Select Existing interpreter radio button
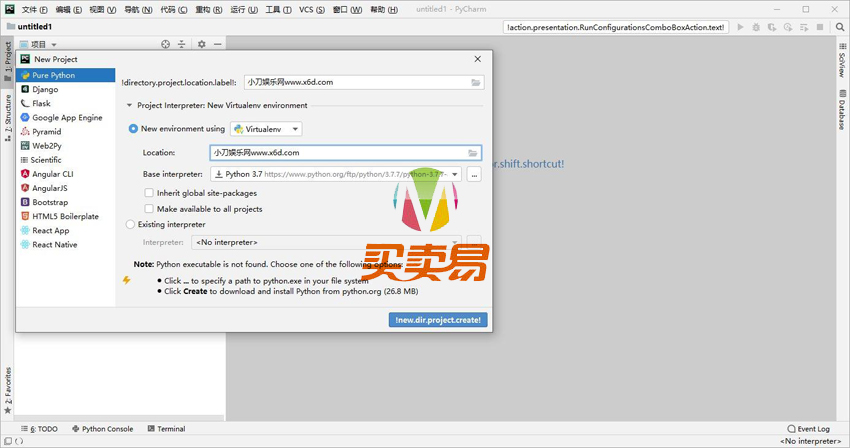The width and height of the screenshot is (850, 448). (130, 224)
